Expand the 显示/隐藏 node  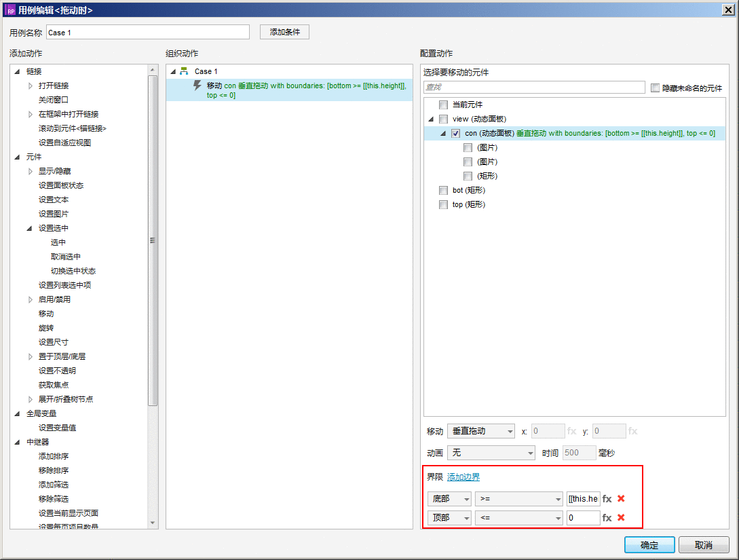click(30, 171)
